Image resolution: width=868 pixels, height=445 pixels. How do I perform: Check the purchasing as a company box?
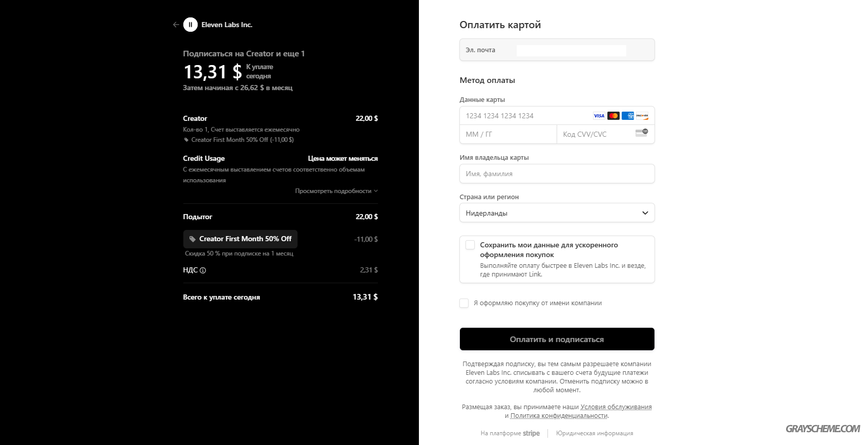464,303
